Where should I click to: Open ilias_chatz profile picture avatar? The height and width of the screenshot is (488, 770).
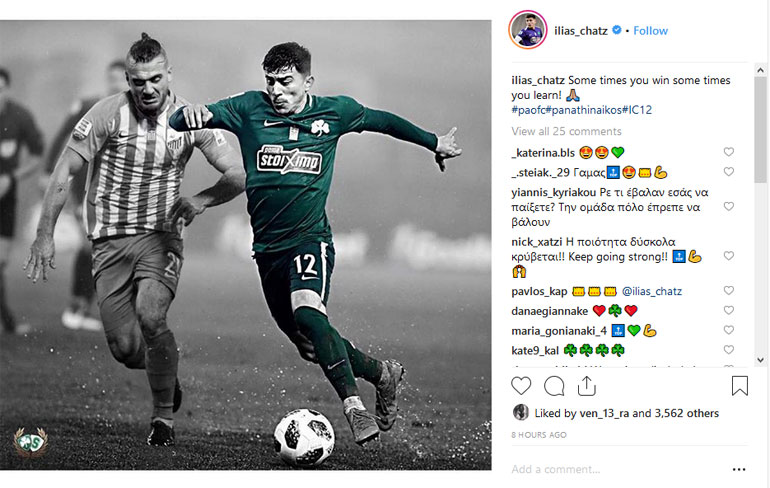pyautogui.click(x=528, y=30)
